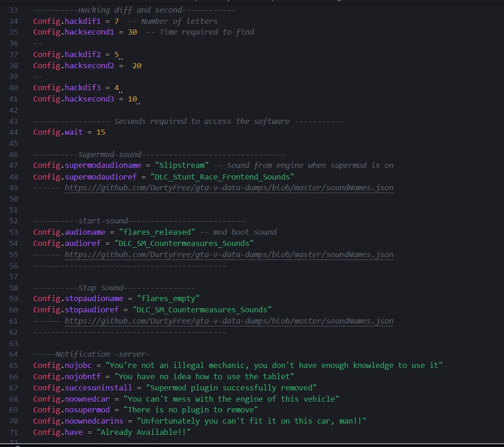Click the "flares_released" string value
The height and width of the screenshot is (447, 504).
click(157, 232)
